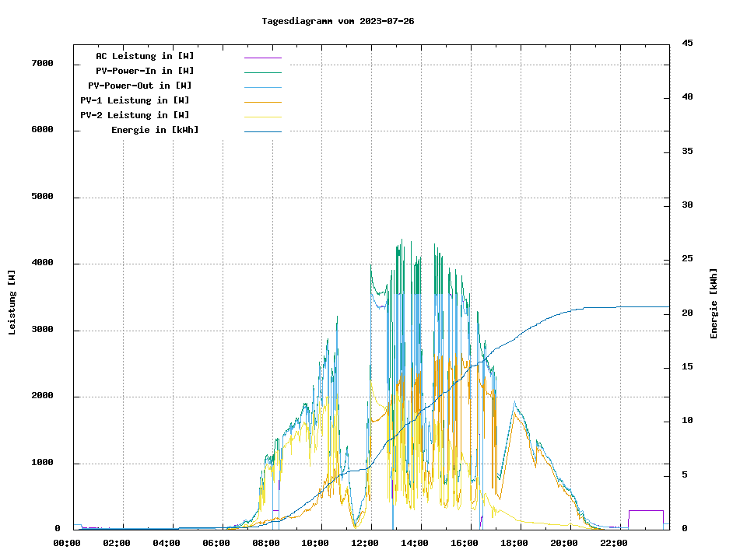This screenshot has width=747, height=560.
Task: Select the 'PV-Power-In in [W]' legend label
Action: [145, 71]
